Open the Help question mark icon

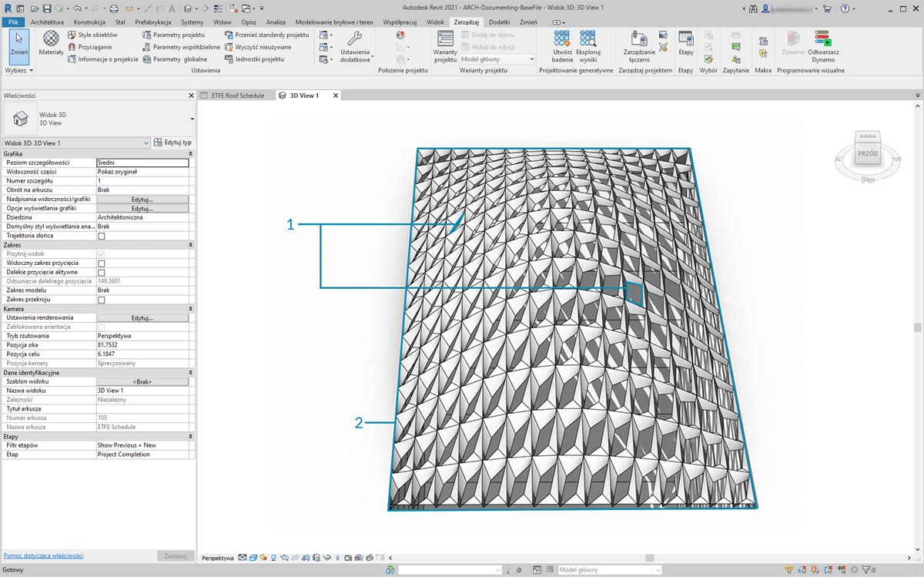[x=845, y=8]
